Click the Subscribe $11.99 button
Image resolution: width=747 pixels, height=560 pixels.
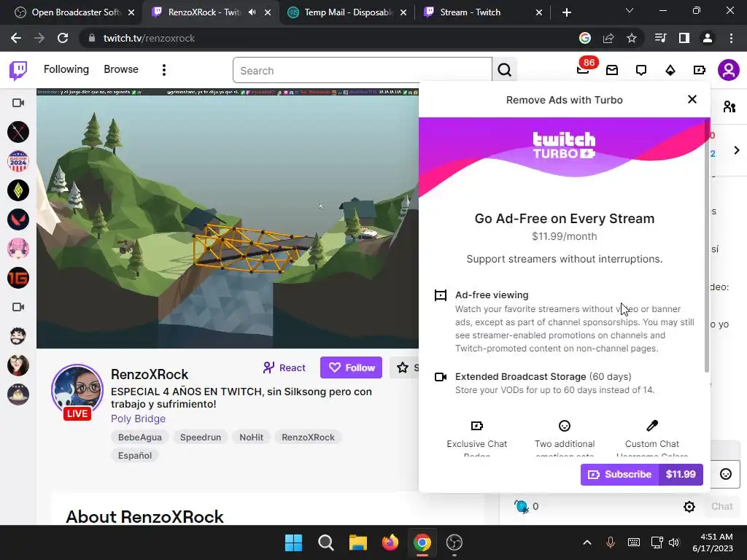(x=641, y=474)
